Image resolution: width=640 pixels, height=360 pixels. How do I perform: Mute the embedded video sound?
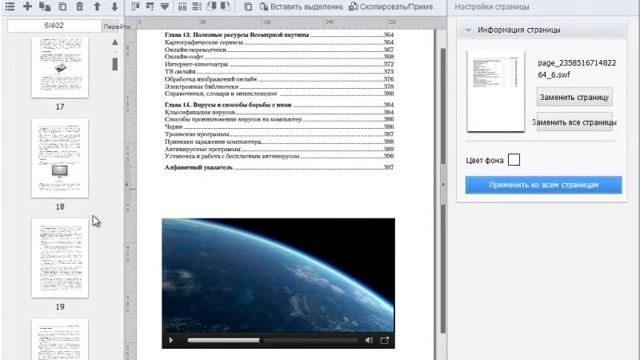tap(369, 340)
